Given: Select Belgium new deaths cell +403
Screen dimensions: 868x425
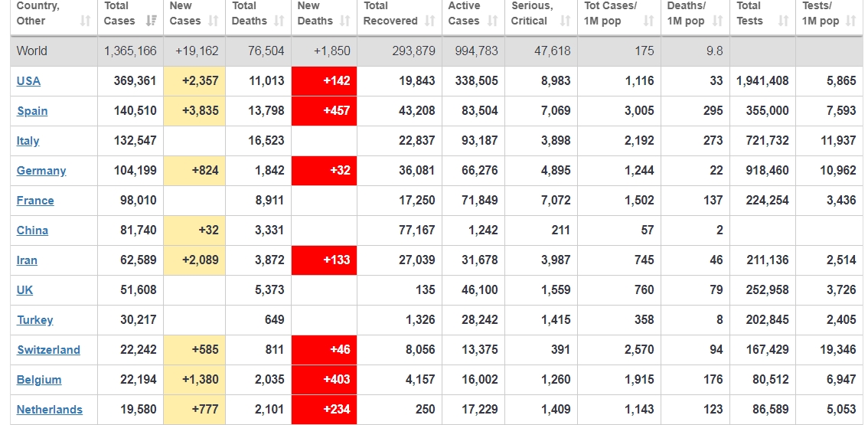Looking at the screenshot, I should click(x=324, y=380).
